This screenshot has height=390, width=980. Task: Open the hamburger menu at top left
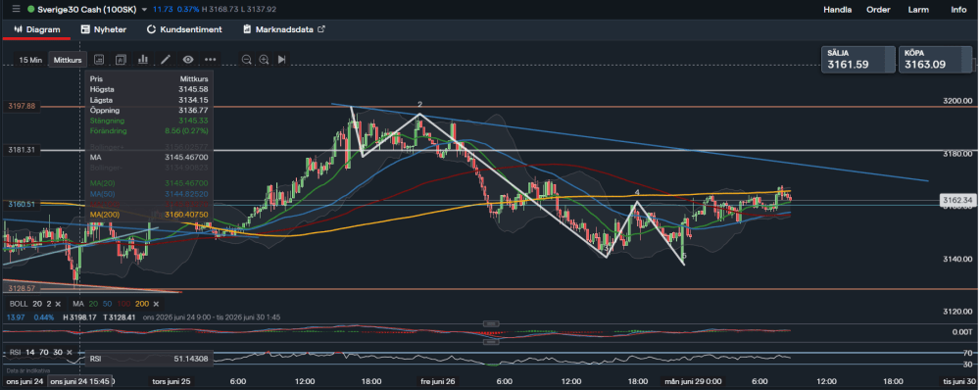17,10
